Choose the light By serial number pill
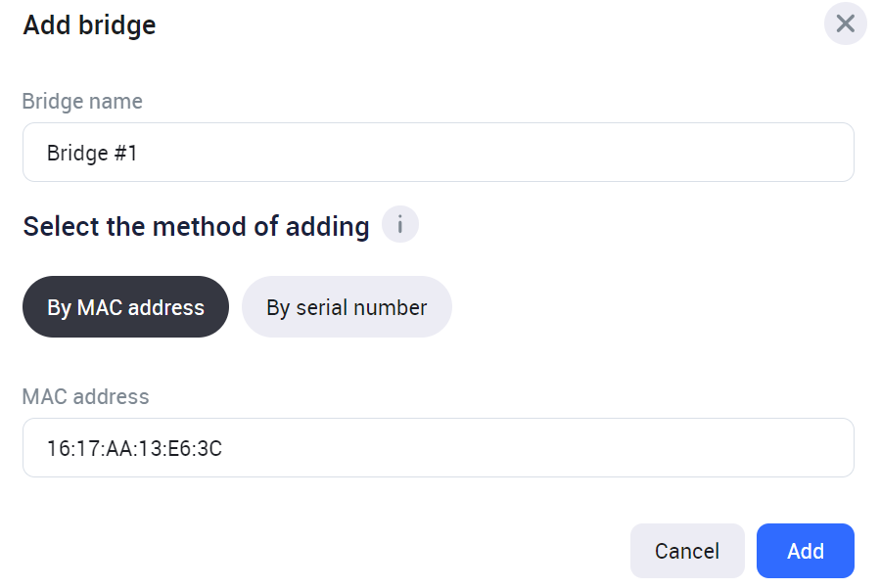Viewport: 880px width, 588px height. tap(347, 307)
